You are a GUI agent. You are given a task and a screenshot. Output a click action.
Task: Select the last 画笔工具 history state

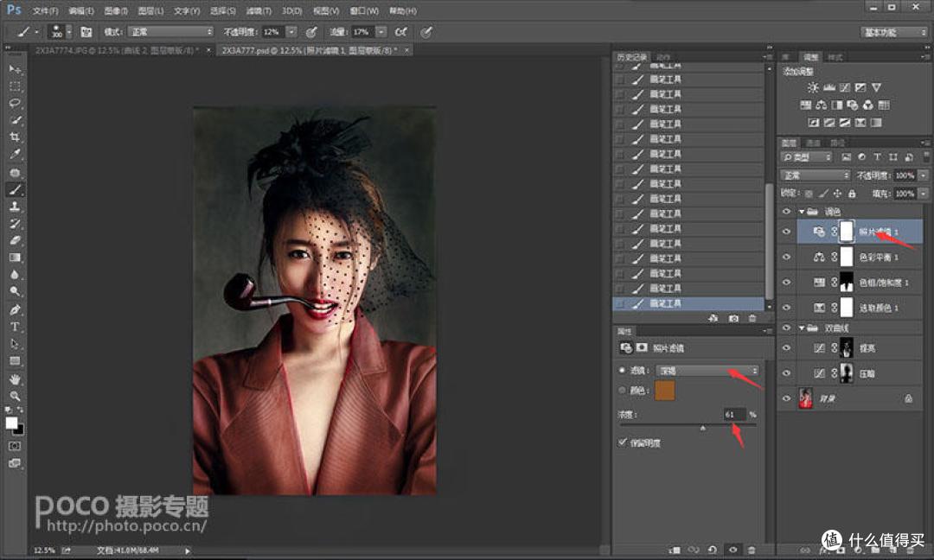tap(688, 303)
